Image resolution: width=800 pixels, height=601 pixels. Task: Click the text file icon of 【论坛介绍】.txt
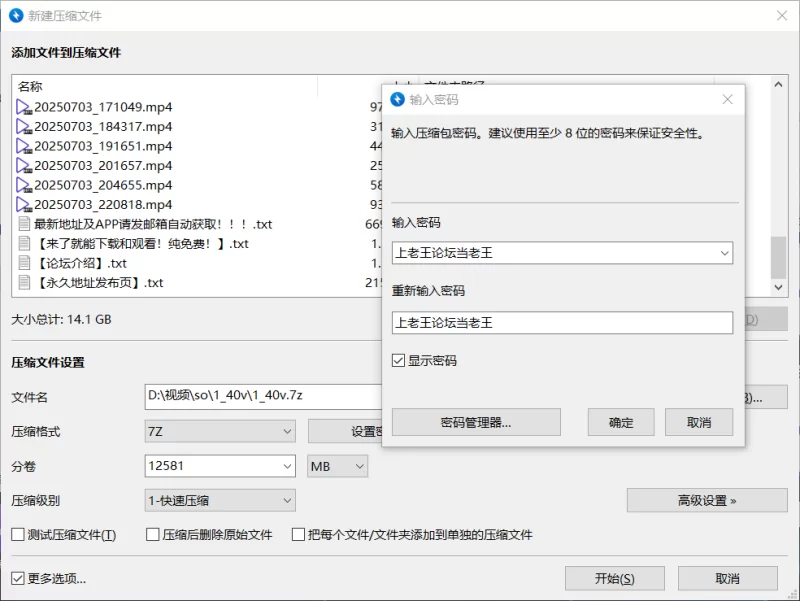point(24,263)
